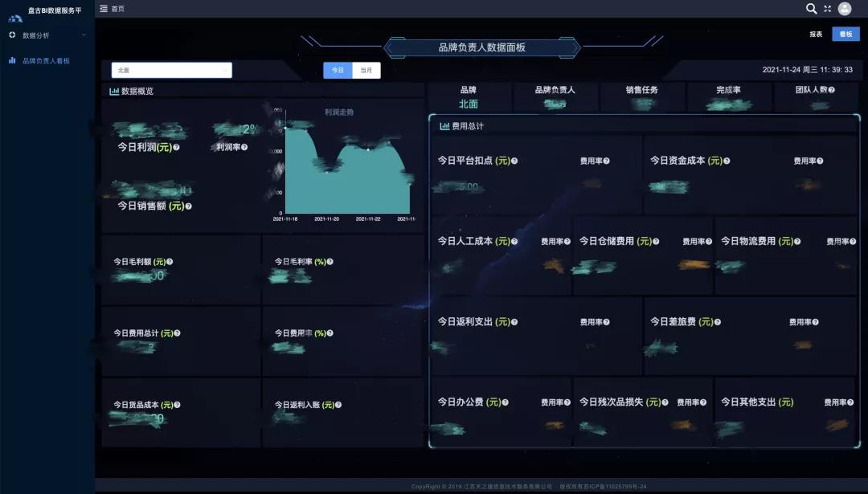The width and height of the screenshot is (868, 494).
Task: Click help icon beside 今日返利入账
Action: coord(338,406)
